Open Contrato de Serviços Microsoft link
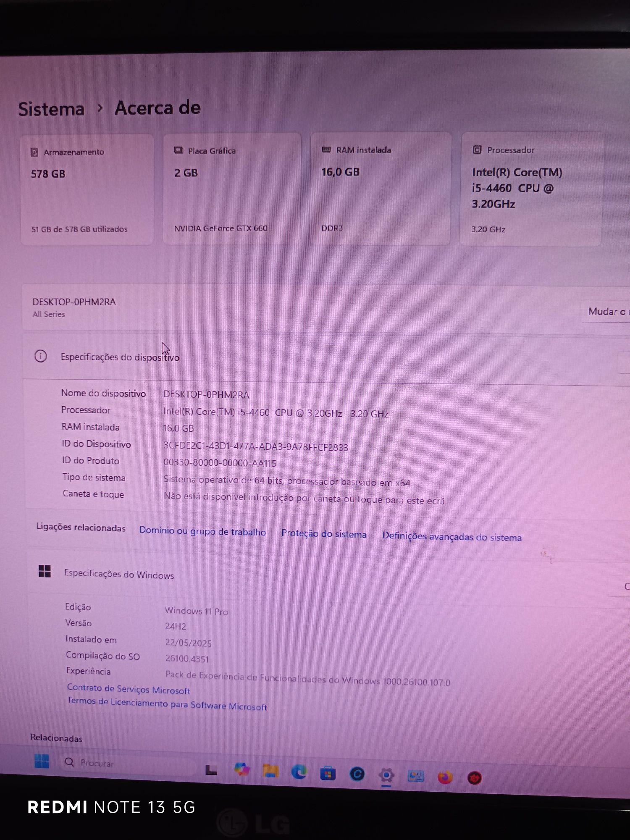 point(129,689)
